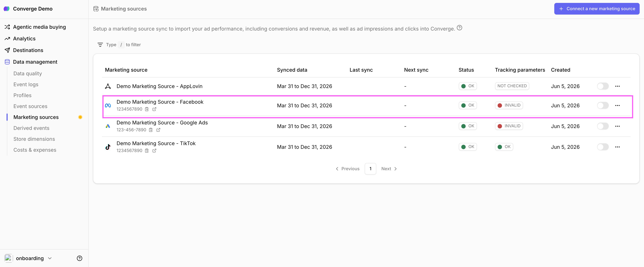The image size is (644, 267).
Task: Copy the Google Ads ID 123-456-7890
Action: (x=151, y=130)
